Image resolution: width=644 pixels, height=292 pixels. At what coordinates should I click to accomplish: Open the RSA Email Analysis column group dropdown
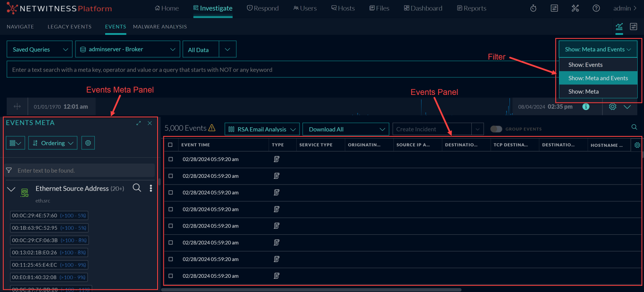pyautogui.click(x=262, y=129)
